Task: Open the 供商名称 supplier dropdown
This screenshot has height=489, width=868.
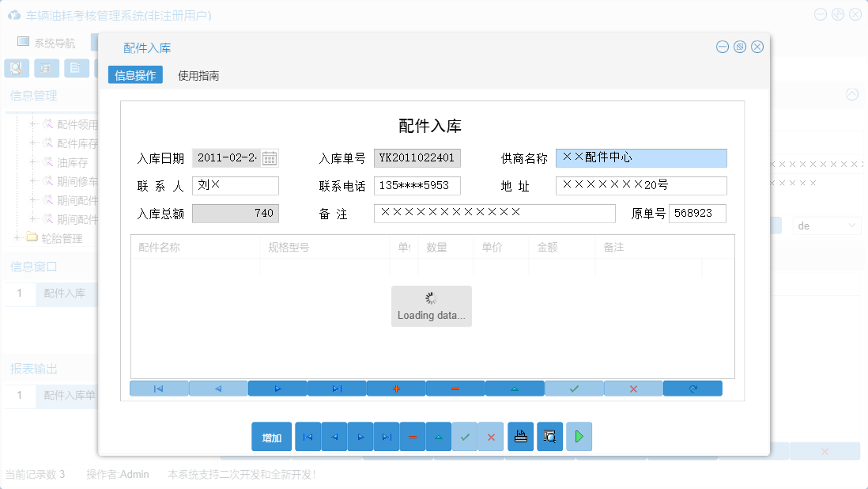Action: click(x=640, y=158)
